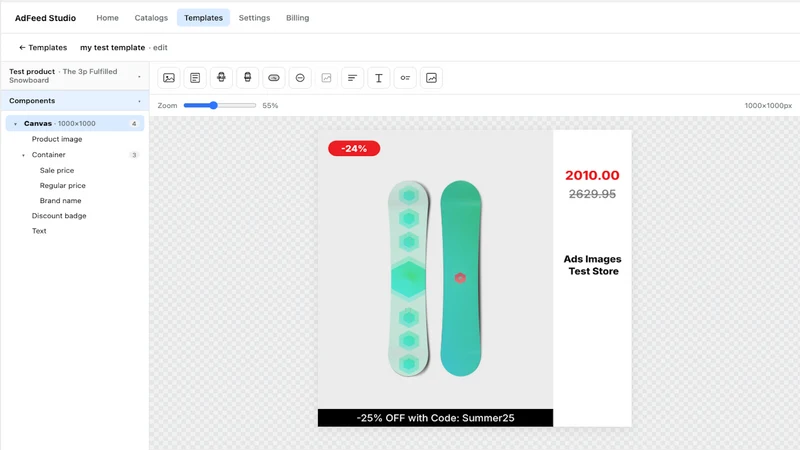This screenshot has width=800, height=450.
Task: Open the Settings tab
Action: [254, 18]
